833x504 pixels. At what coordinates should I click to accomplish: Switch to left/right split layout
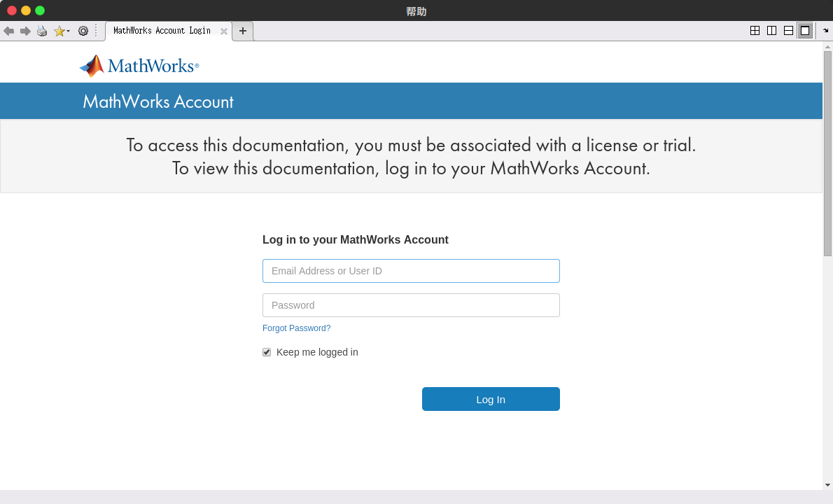click(x=771, y=31)
